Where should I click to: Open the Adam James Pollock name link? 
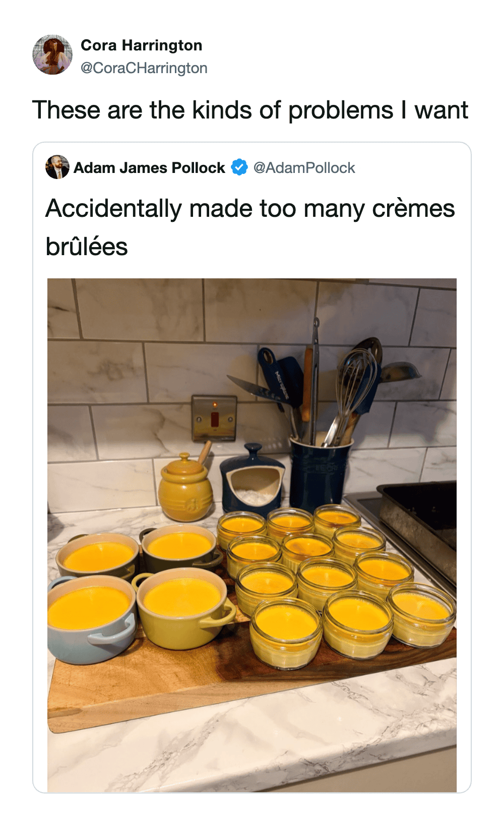(x=149, y=167)
